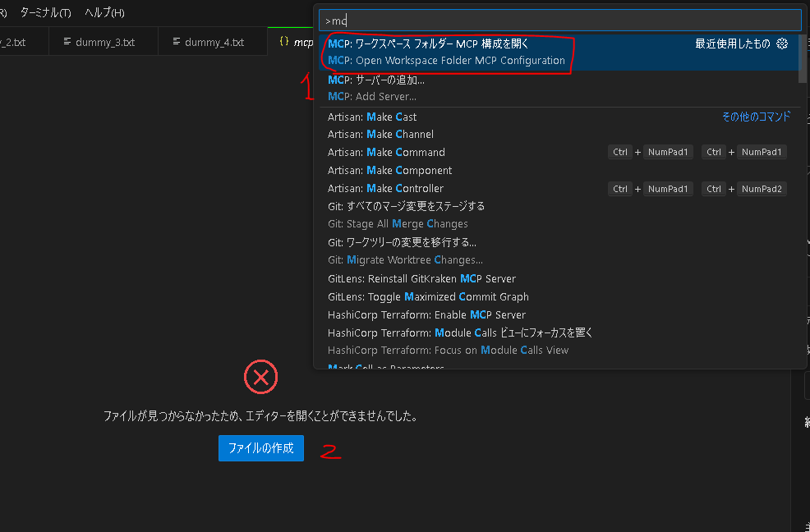Viewport: 810px width, 532px height.
Task: Click the mcp JSON braces icon
Action: coord(283,41)
